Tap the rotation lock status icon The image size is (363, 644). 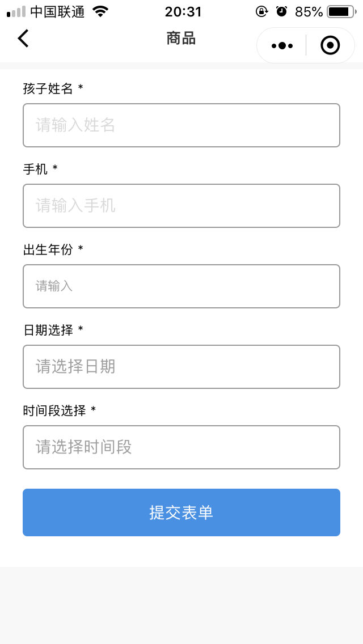click(261, 11)
